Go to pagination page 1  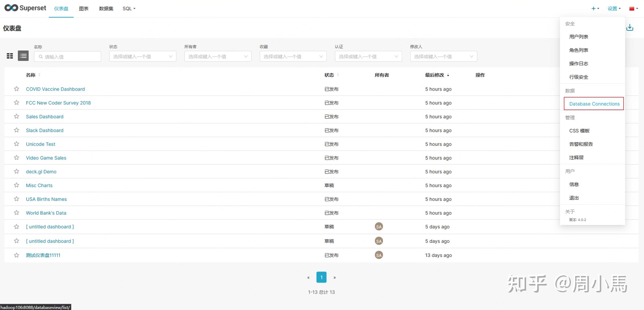tap(321, 277)
